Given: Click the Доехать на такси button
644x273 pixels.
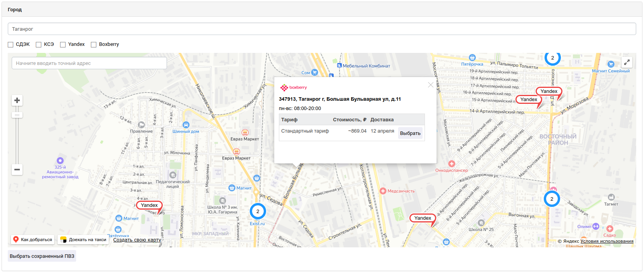Looking at the screenshot, I should (x=84, y=240).
